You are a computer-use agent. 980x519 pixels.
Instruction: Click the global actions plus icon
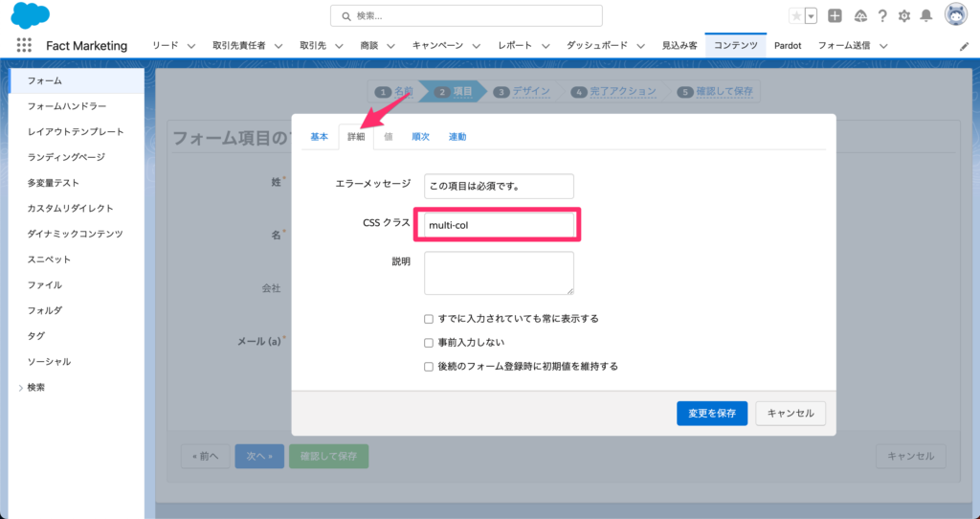click(x=835, y=16)
